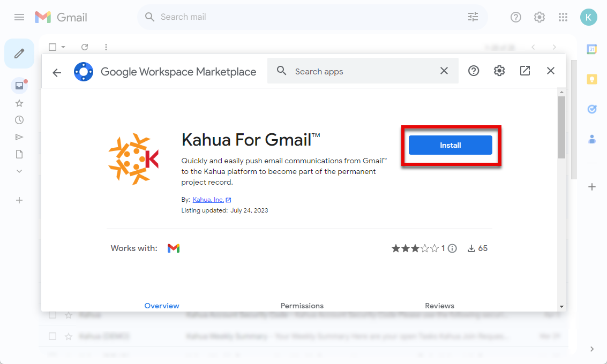607x364 pixels.
Task: Open Google apps grid launcher
Action: point(563,17)
